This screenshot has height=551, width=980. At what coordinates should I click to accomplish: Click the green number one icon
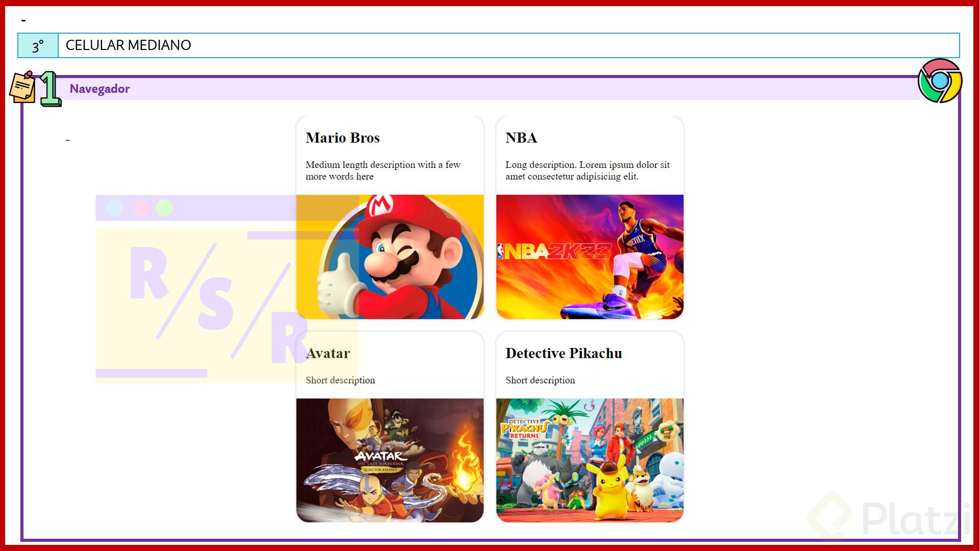(x=50, y=89)
